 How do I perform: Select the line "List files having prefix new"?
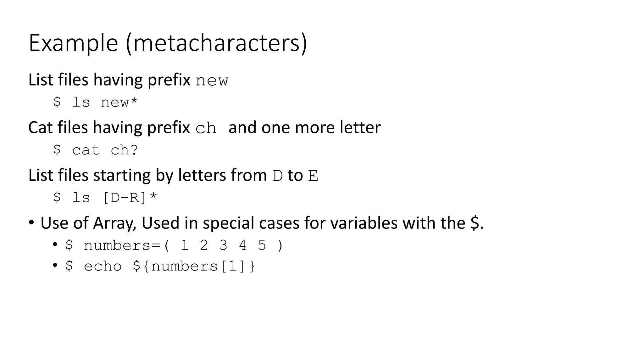click(128, 80)
